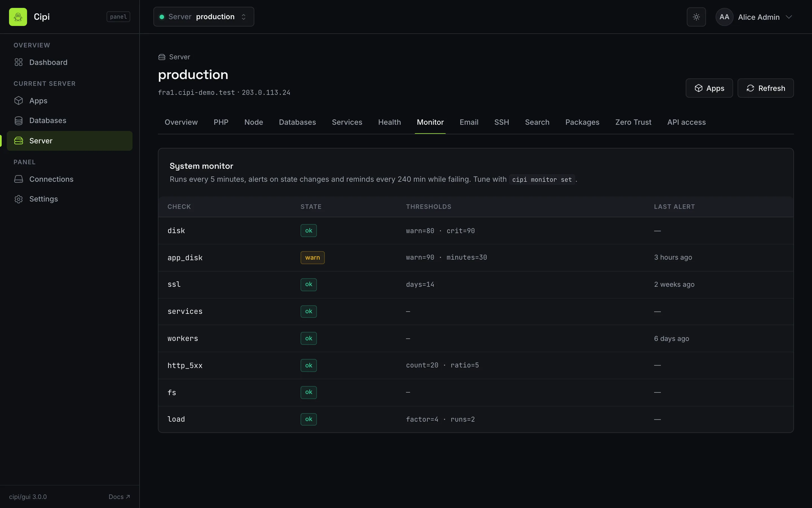Viewport: 812px width, 508px height.
Task: Click the services check name
Action: click(x=185, y=312)
